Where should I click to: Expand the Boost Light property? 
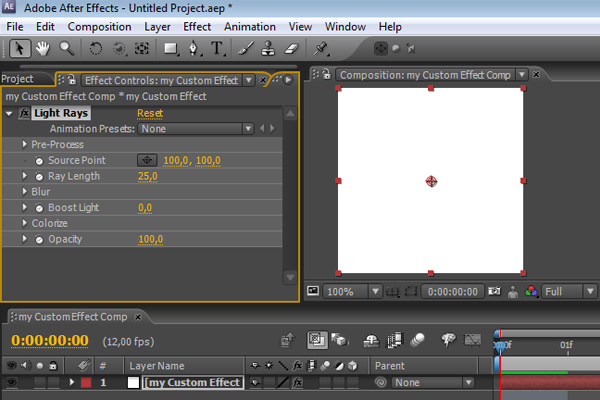pyautogui.click(x=25, y=207)
